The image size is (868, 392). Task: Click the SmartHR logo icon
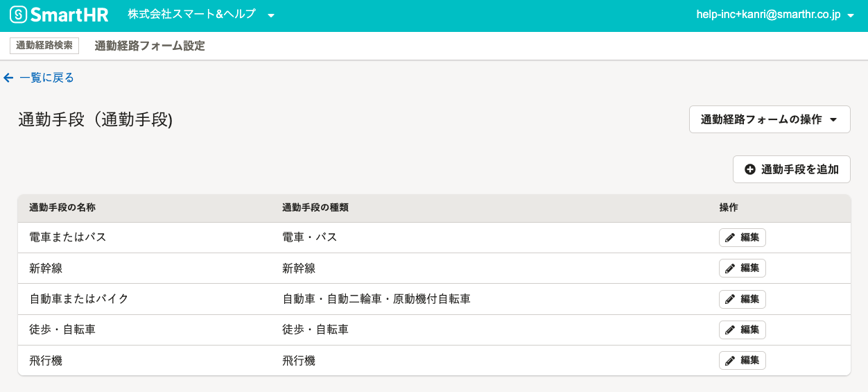pyautogui.click(x=19, y=15)
